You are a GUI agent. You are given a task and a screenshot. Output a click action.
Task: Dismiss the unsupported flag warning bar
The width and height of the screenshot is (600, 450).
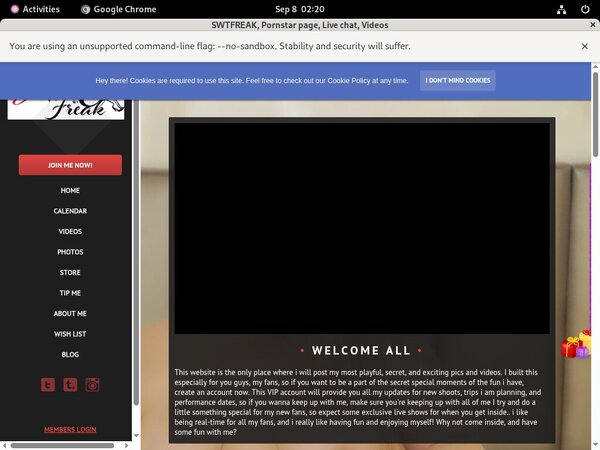pyautogui.click(x=585, y=46)
